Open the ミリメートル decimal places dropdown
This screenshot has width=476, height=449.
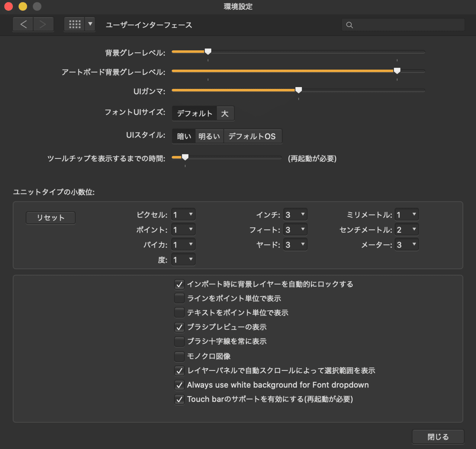coord(406,215)
